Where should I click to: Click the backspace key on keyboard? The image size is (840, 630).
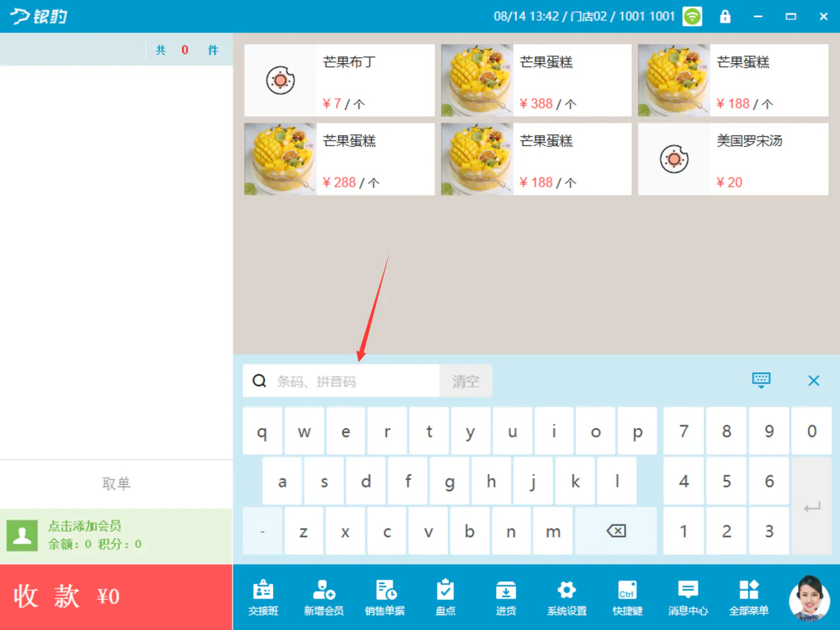(x=616, y=531)
